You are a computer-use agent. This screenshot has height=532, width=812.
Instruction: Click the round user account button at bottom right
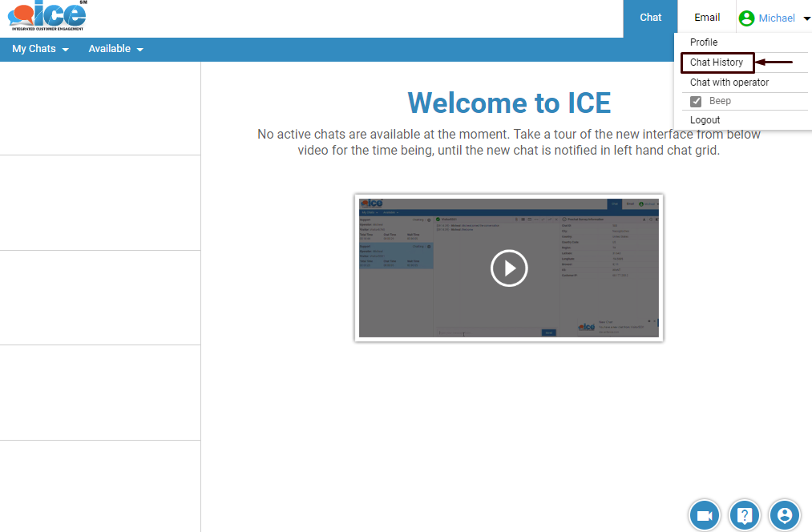[785, 515]
